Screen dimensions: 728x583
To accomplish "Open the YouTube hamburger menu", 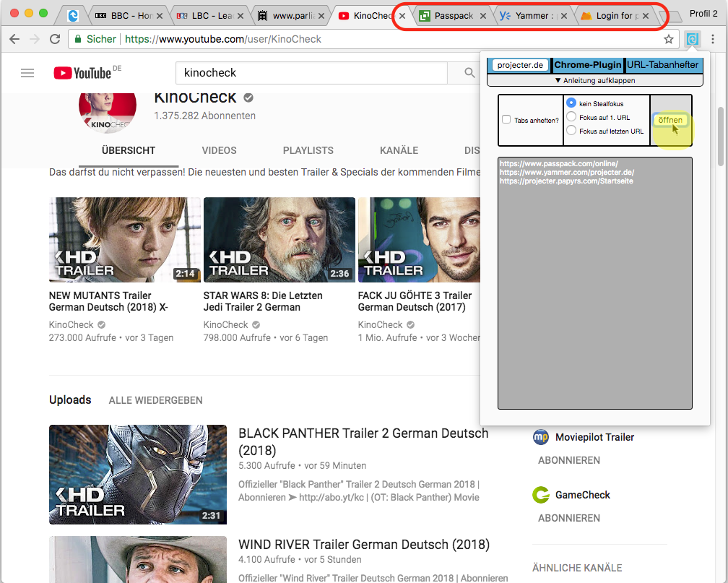I will point(27,72).
